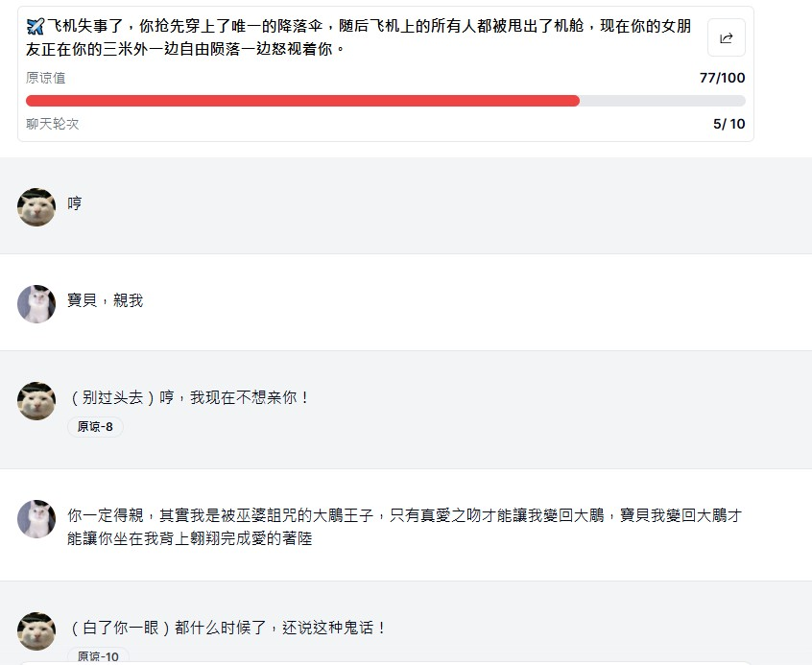
Task: Click the share icon button
Action: pyautogui.click(x=726, y=37)
